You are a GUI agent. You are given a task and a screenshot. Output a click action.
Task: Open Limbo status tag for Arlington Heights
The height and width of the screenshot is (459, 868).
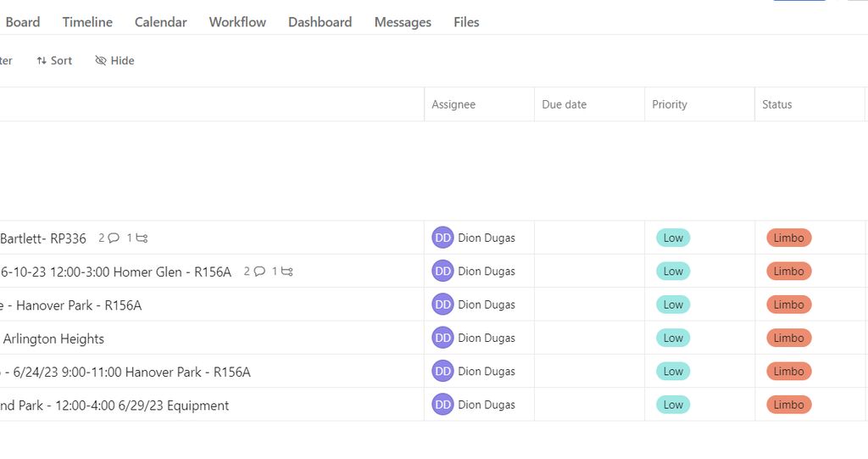[x=789, y=338]
